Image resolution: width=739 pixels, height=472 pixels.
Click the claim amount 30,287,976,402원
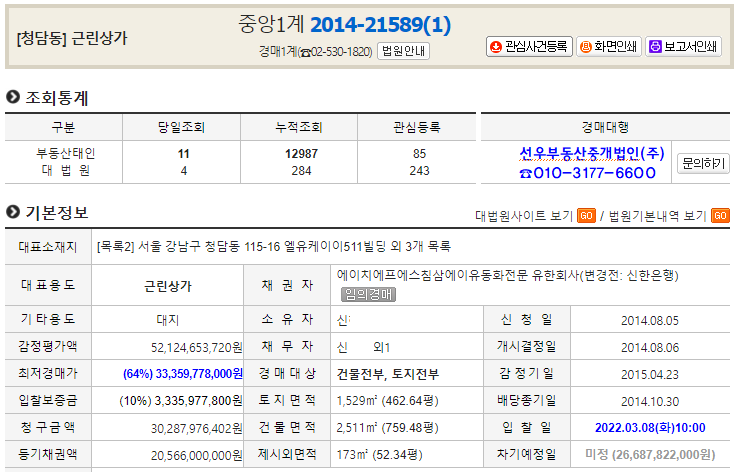197,428
